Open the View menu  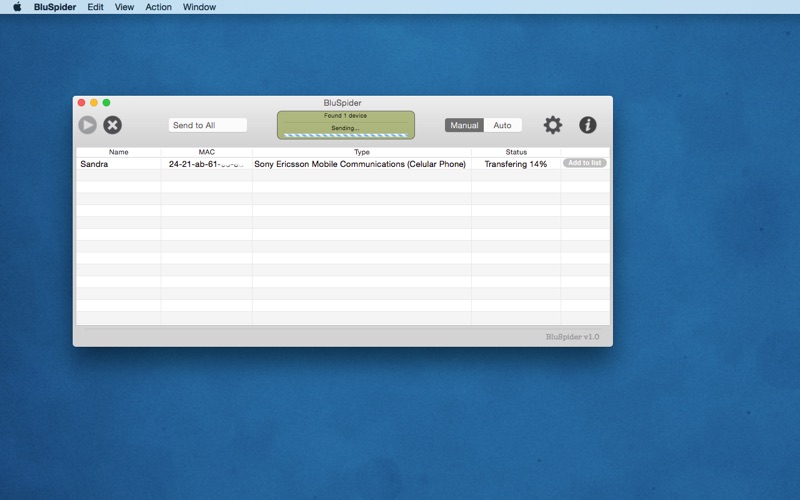pyautogui.click(x=124, y=7)
